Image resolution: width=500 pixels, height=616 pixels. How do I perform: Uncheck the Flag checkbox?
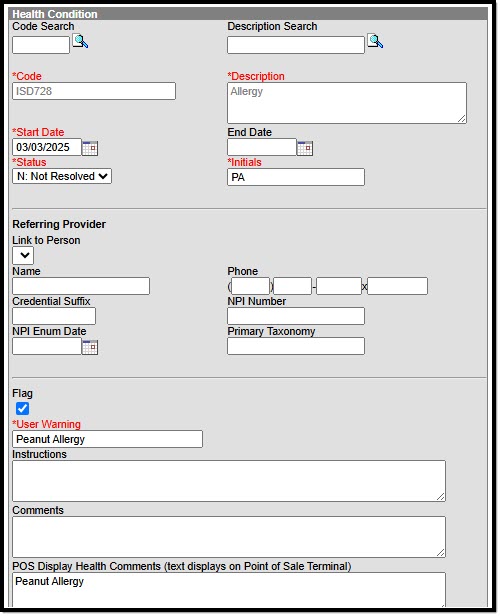(x=22, y=409)
